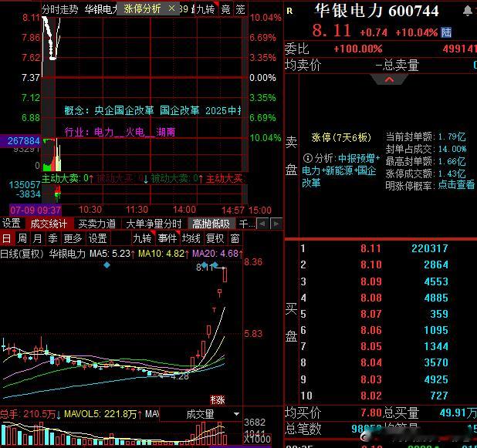Open 设置 beside the 成交统计 tab
This screenshot has height=448, width=477.
[x=12, y=224]
